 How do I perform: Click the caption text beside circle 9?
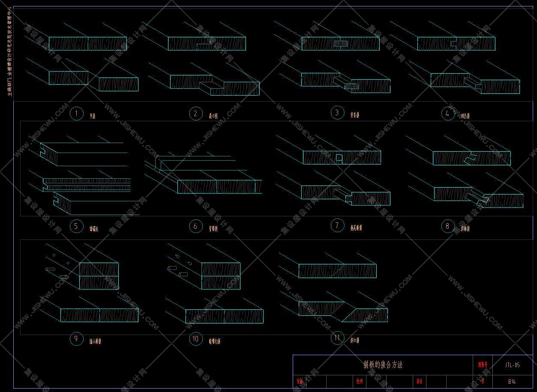tap(95, 341)
